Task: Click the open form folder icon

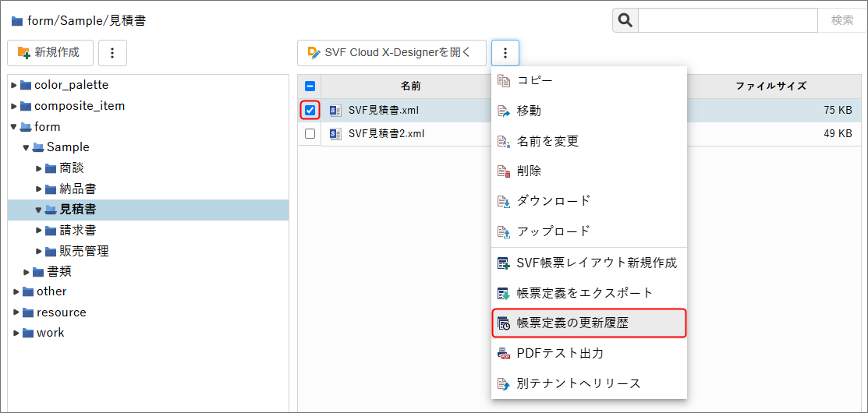Action: point(26,126)
